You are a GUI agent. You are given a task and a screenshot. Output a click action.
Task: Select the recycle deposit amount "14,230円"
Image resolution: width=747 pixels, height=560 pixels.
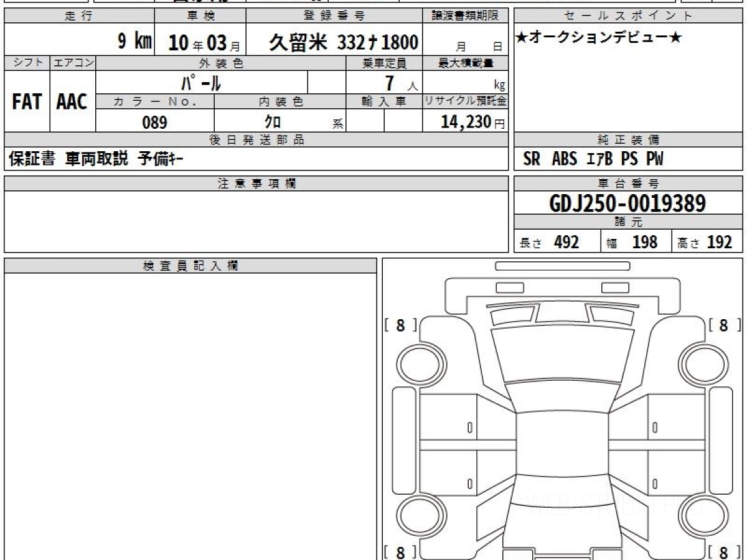(473, 122)
